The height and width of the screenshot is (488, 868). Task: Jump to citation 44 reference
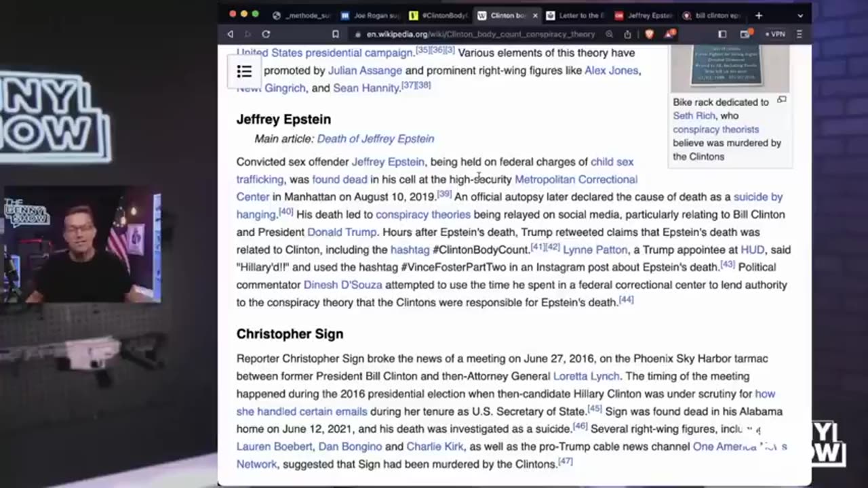pyautogui.click(x=627, y=300)
